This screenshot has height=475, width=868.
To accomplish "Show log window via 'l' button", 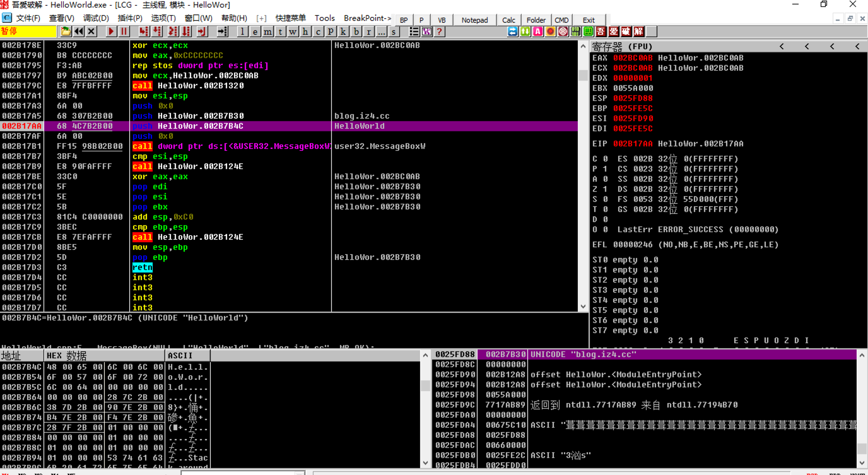I will (242, 32).
